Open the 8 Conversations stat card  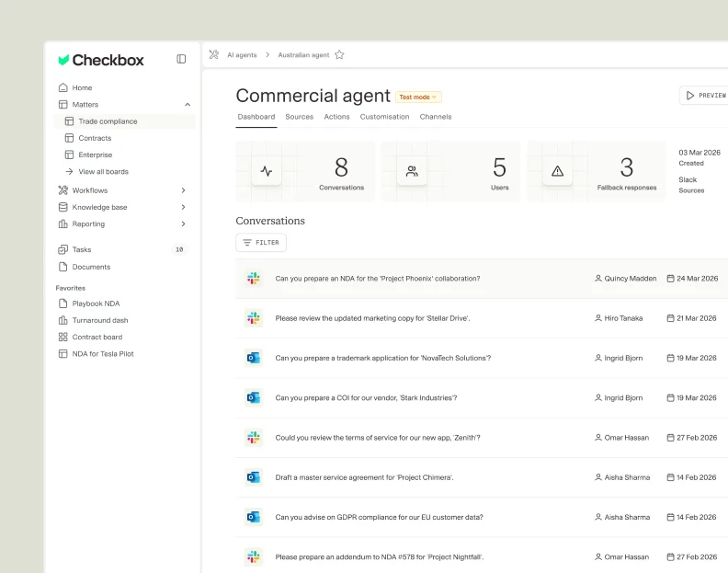(x=305, y=171)
